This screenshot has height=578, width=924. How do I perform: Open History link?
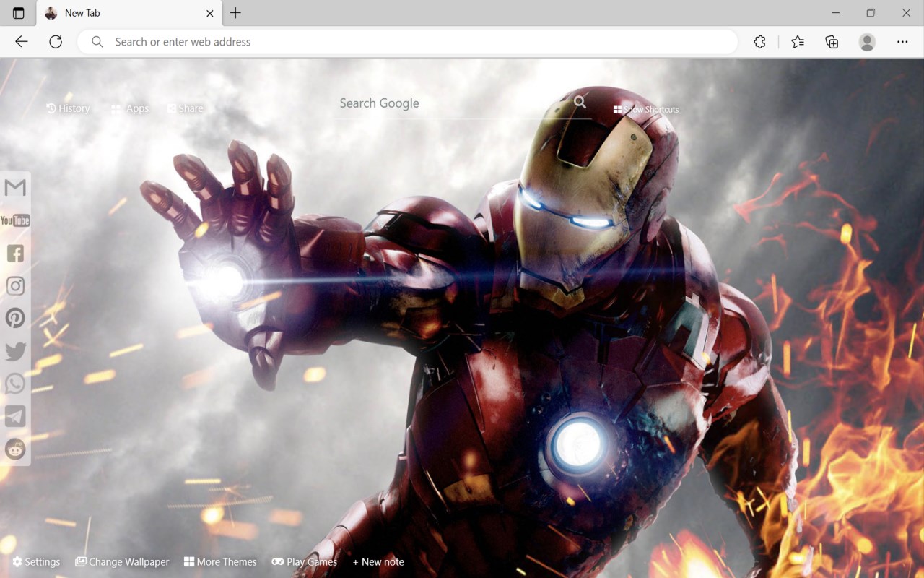[x=68, y=108]
